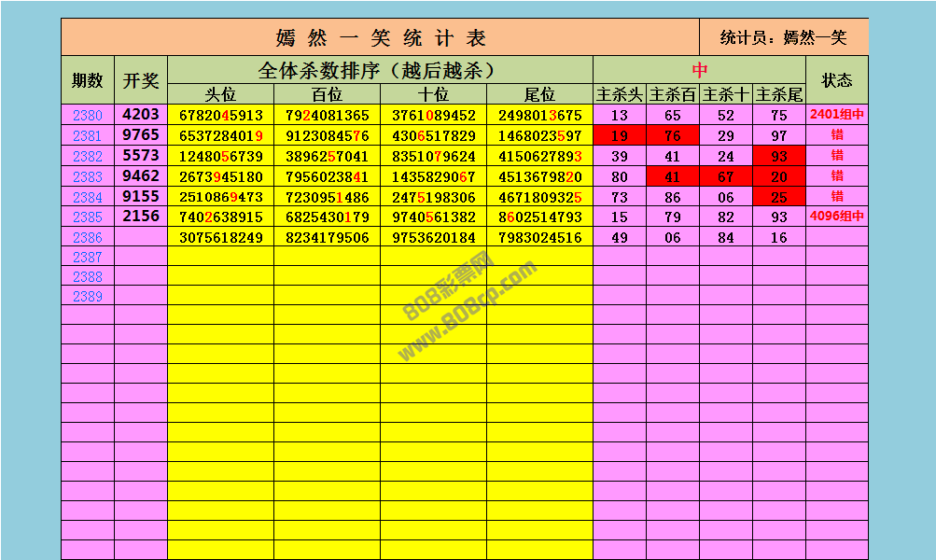This screenshot has height=560, width=936.
Task: Select the red cell showing 93
Action: (x=779, y=157)
